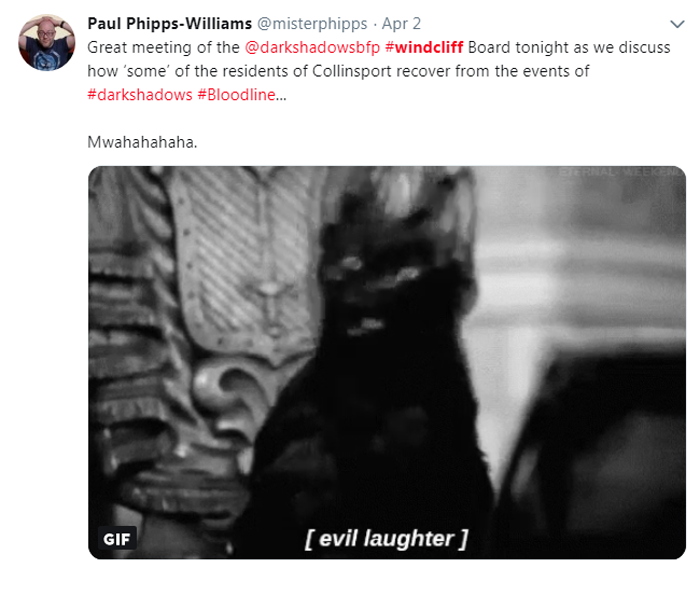Click the evil laughter caption text
Image resolution: width=700 pixels, height=610 pixels.
pyautogui.click(x=387, y=539)
